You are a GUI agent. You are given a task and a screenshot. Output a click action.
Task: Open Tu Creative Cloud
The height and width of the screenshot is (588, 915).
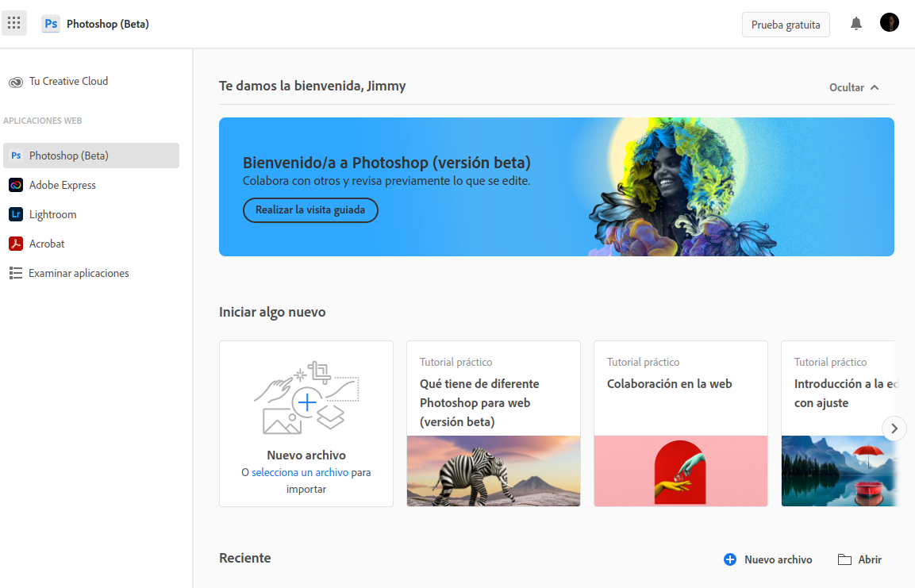[59, 82]
